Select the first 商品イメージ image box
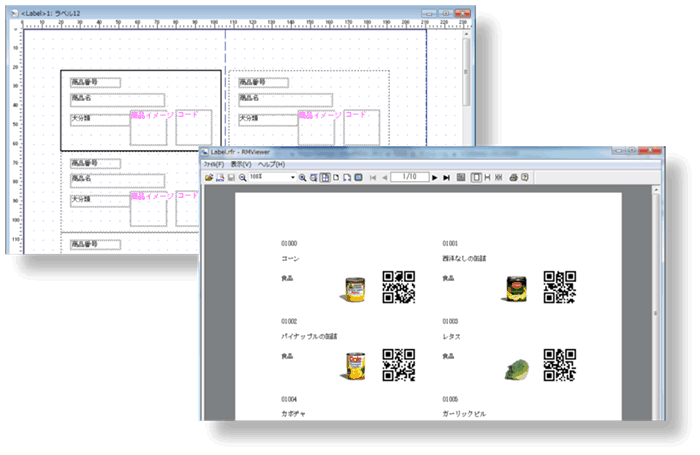The width and height of the screenshot is (700, 455). click(151, 128)
